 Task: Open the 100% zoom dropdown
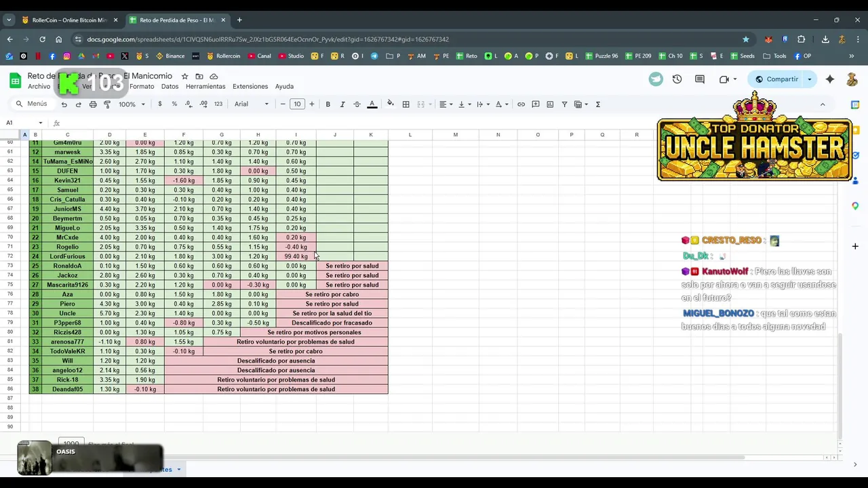132,104
